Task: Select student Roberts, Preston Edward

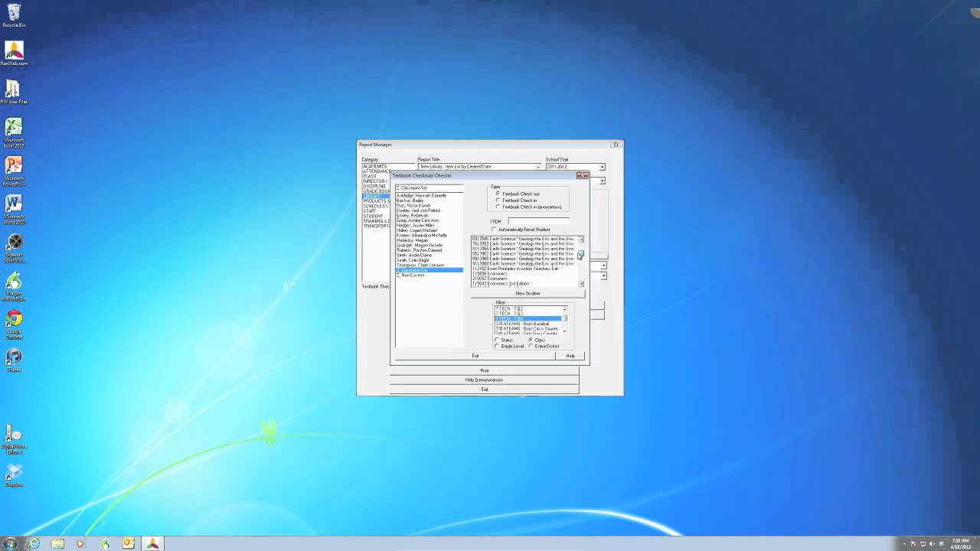Action: pyautogui.click(x=429, y=250)
